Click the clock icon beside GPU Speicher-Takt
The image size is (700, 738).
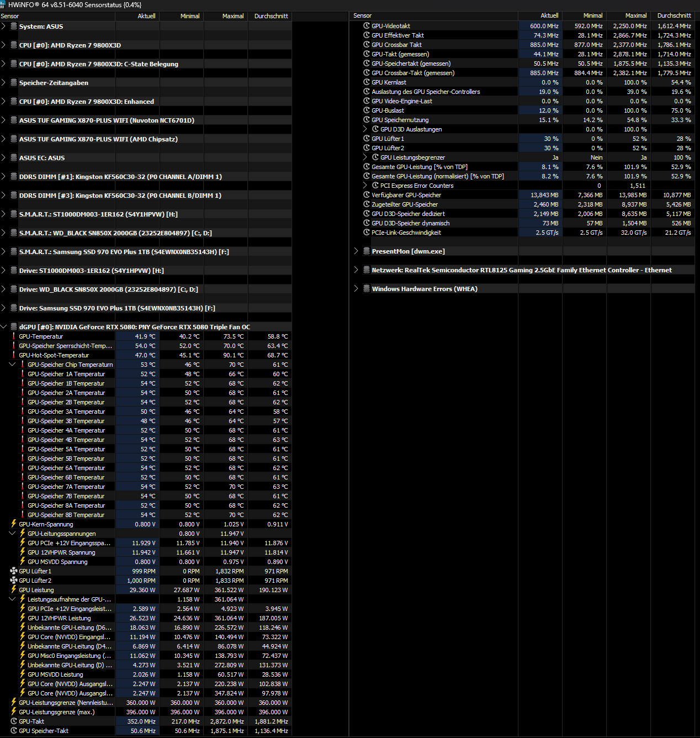[x=14, y=731]
